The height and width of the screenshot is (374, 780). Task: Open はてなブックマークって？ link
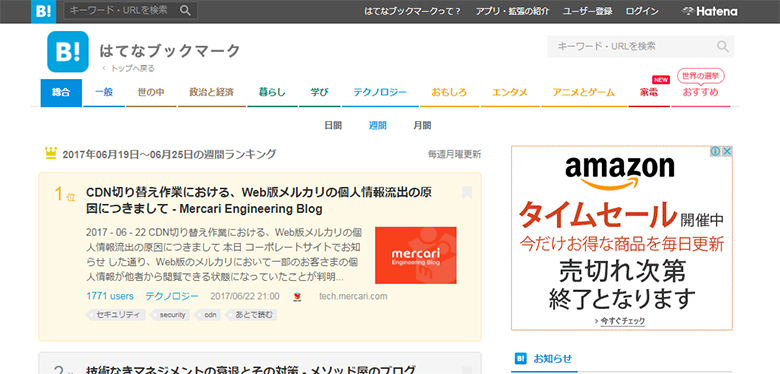[413, 11]
